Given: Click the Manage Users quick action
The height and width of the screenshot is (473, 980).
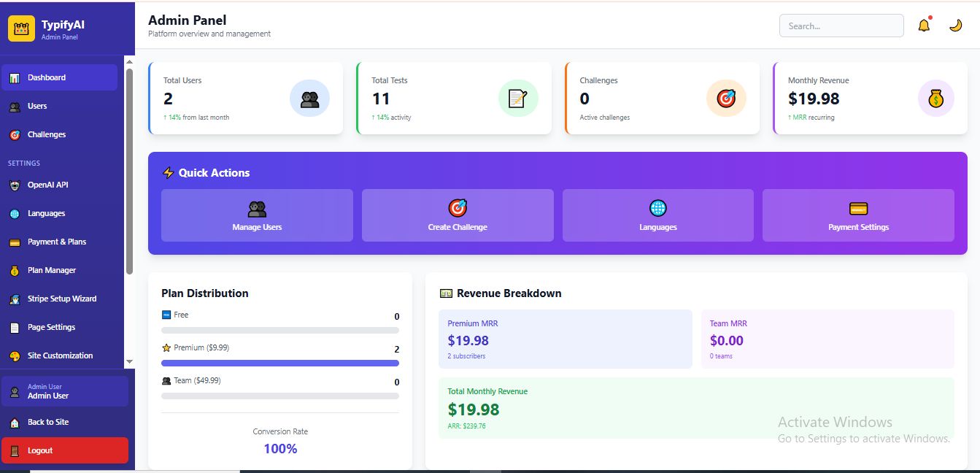Looking at the screenshot, I should pyautogui.click(x=257, y=215).
